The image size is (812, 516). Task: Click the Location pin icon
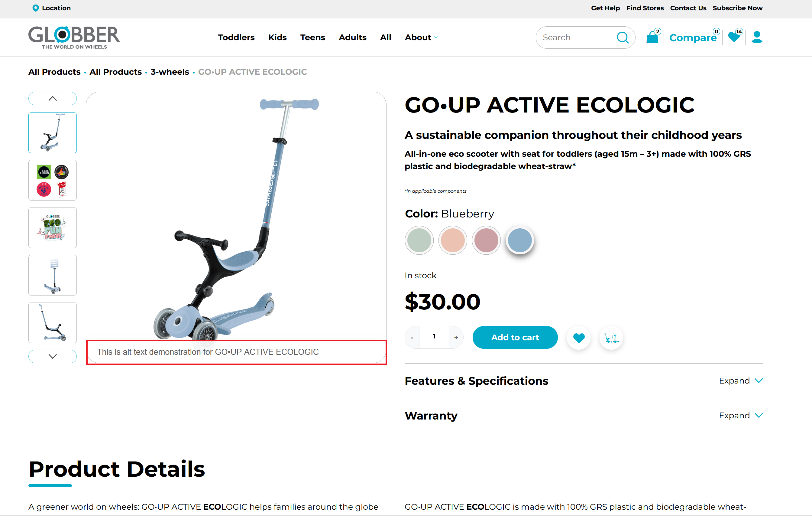(35, 8)
